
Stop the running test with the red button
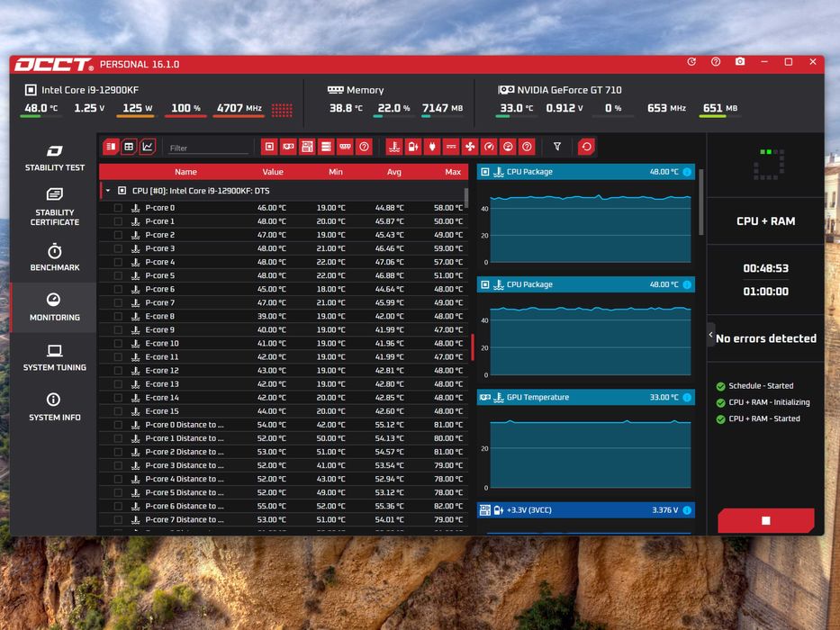pos(766,520)
